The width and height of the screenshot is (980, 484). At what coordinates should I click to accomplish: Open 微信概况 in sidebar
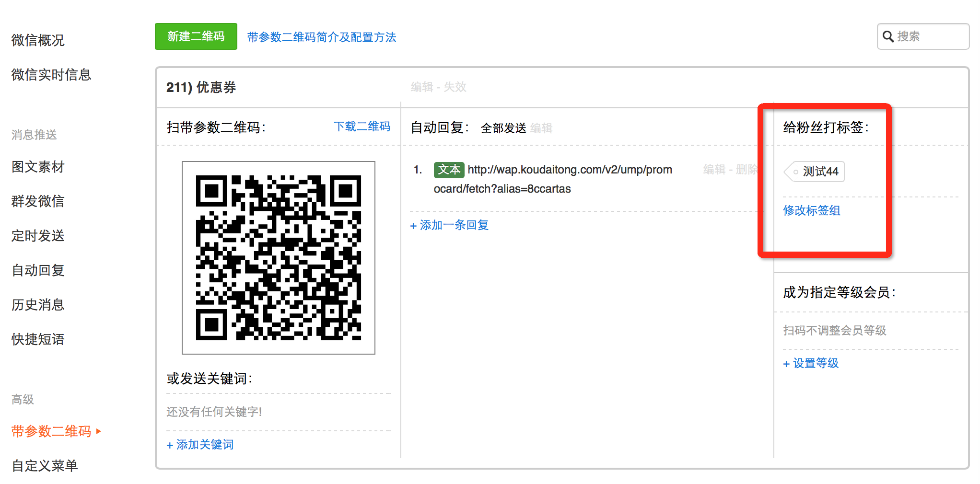tap(38, 40)
